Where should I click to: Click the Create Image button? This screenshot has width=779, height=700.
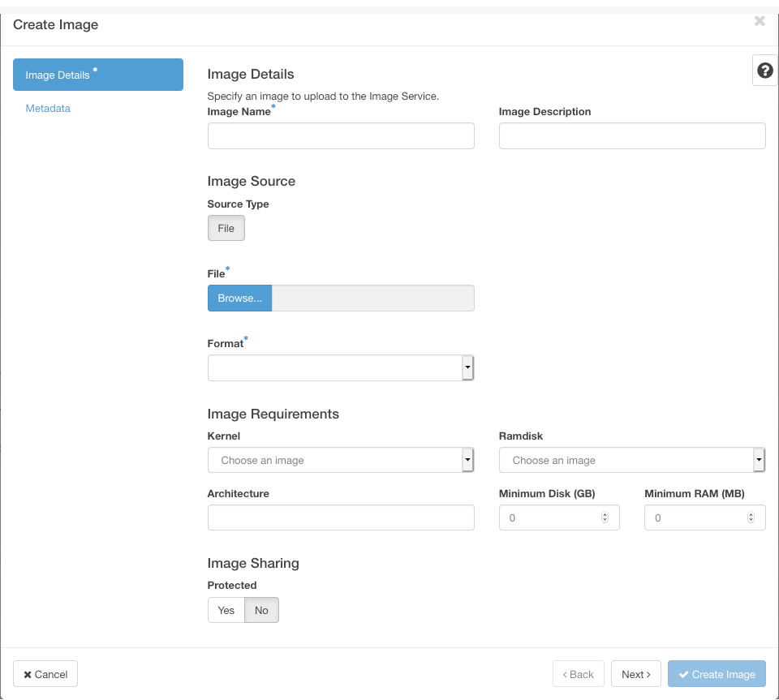(x=717, y=674)
